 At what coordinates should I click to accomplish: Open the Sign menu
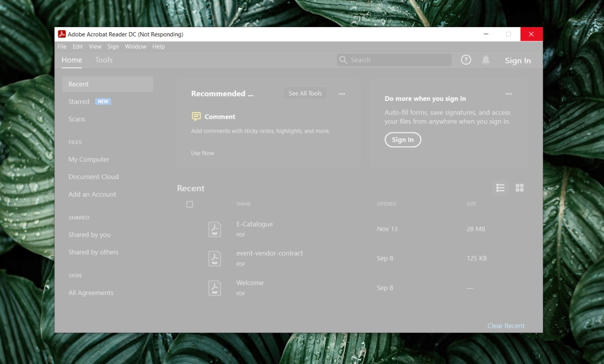113,46
